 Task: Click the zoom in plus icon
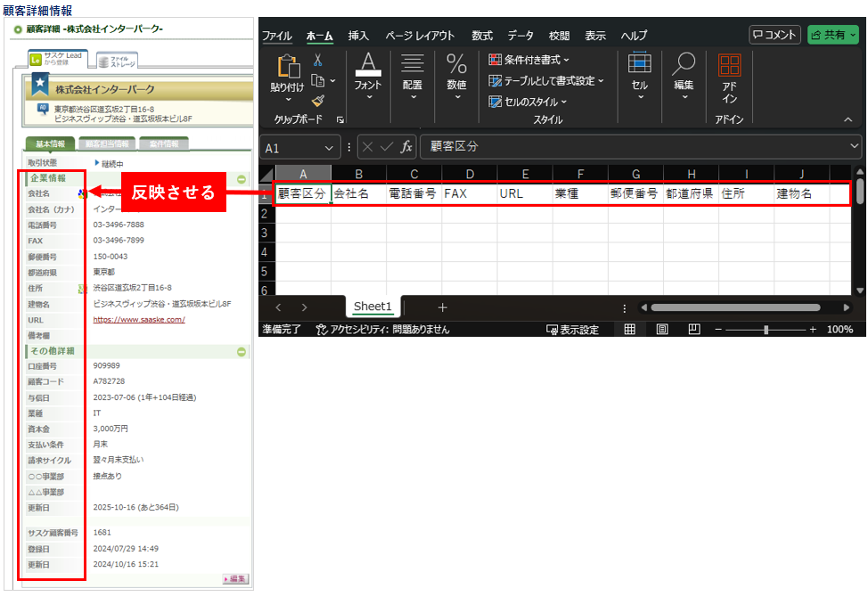pyautogui.click(x=813, y=330)
